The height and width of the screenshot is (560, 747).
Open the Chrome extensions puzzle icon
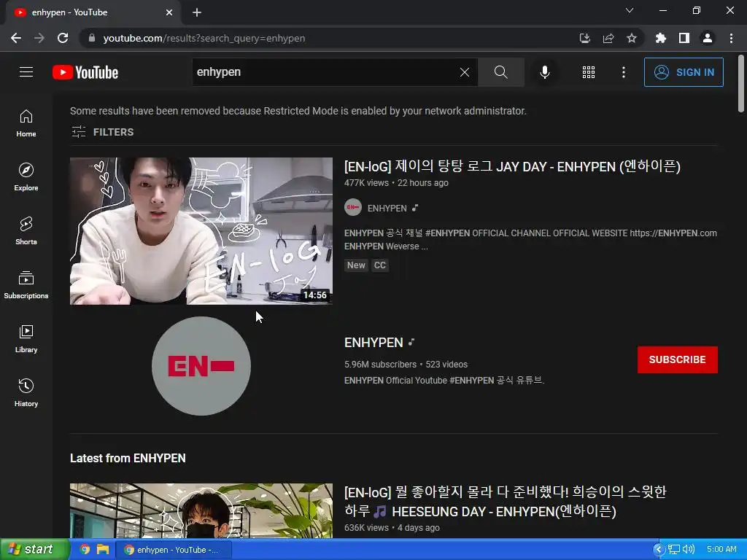tap(660, 38)
